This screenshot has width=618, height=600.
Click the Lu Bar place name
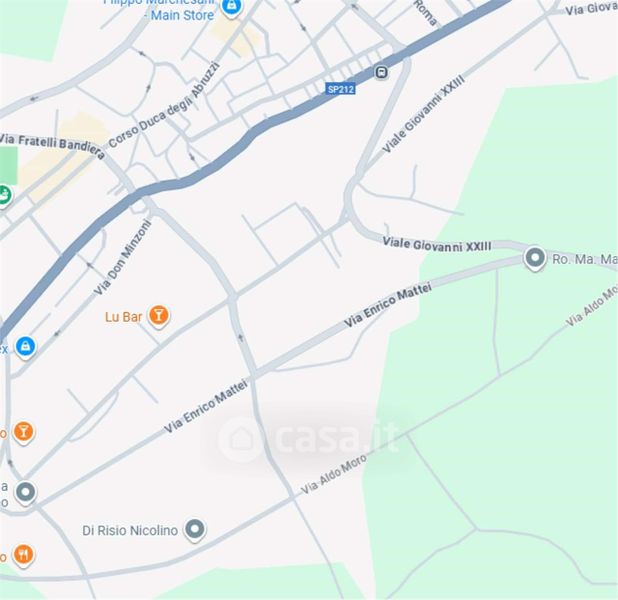coord(123,317)
